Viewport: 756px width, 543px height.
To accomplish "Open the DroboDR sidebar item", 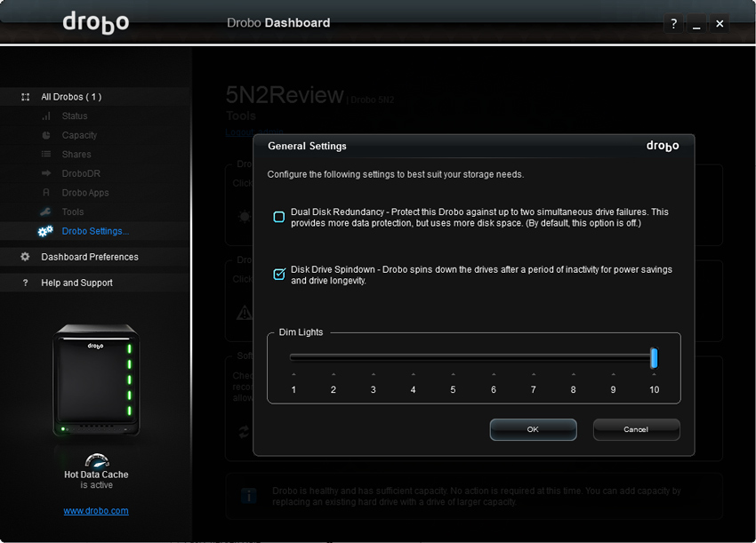I will (81, 173).
